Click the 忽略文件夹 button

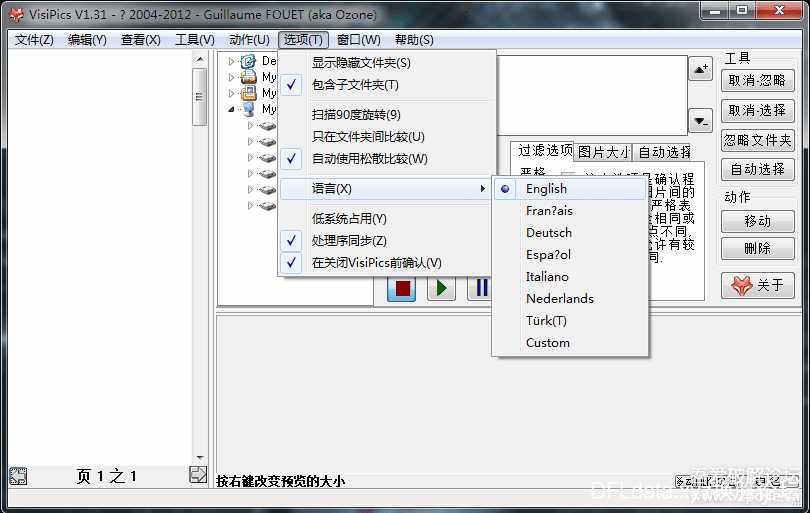click(x=757, y=141)
